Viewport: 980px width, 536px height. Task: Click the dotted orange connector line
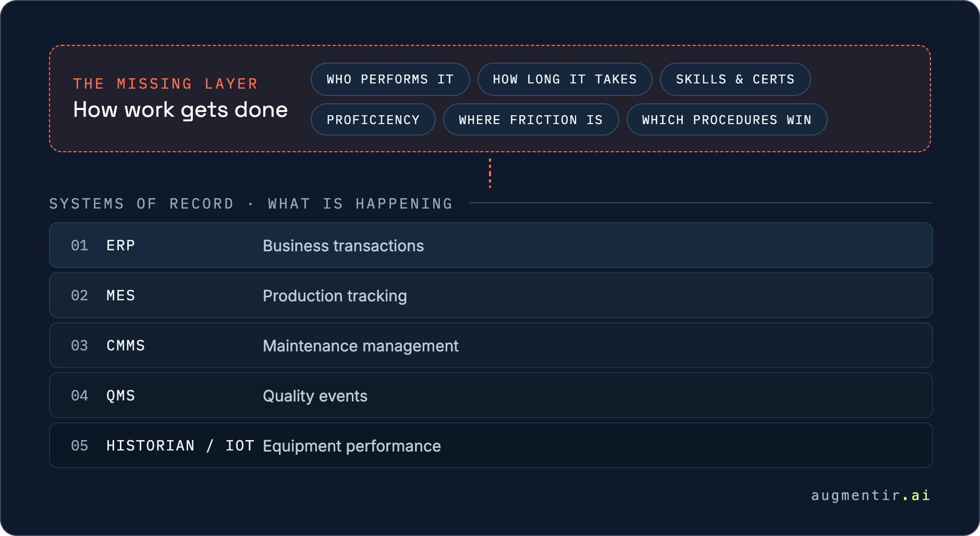tap(490, 173)
